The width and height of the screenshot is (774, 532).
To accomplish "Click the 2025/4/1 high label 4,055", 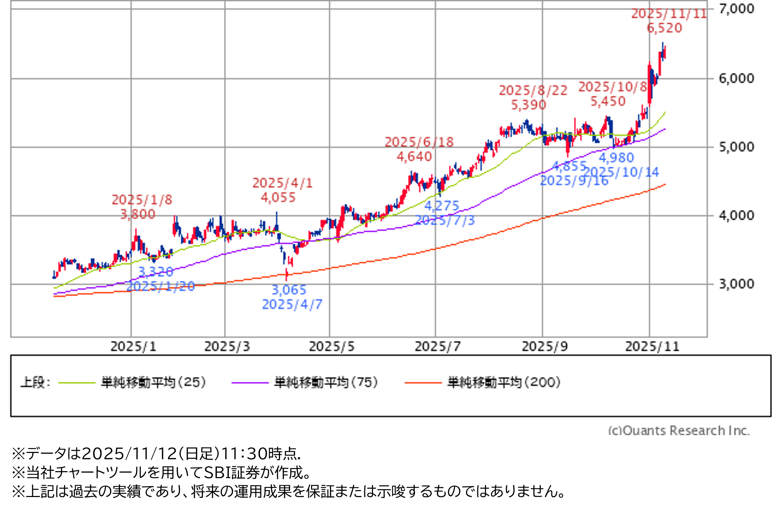I will tap(278, 197).
